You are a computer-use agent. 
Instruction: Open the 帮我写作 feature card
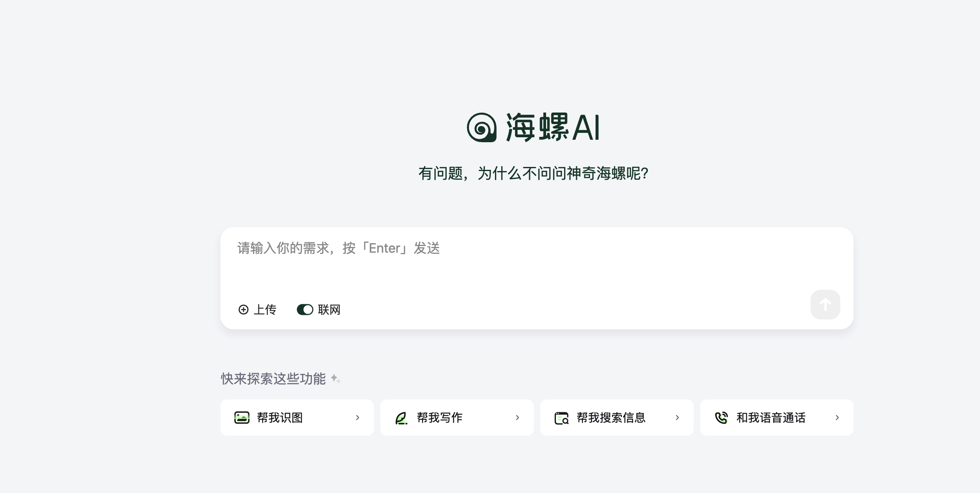457,418
